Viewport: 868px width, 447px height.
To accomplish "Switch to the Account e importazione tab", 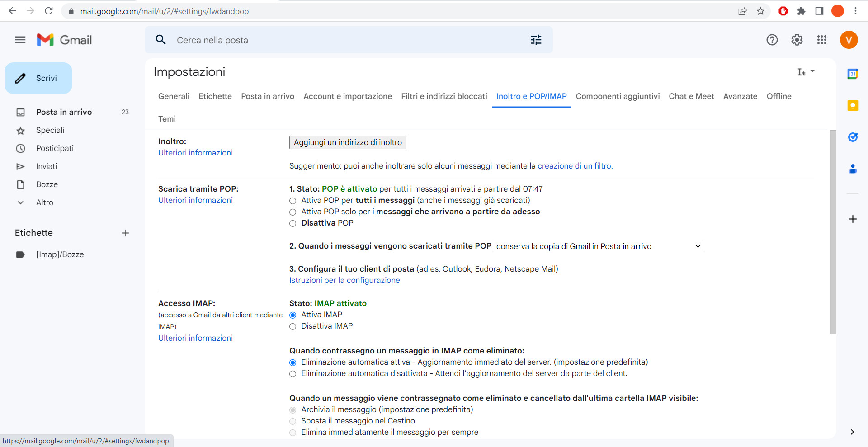I will pyautogui.click(x=348, y=96).
